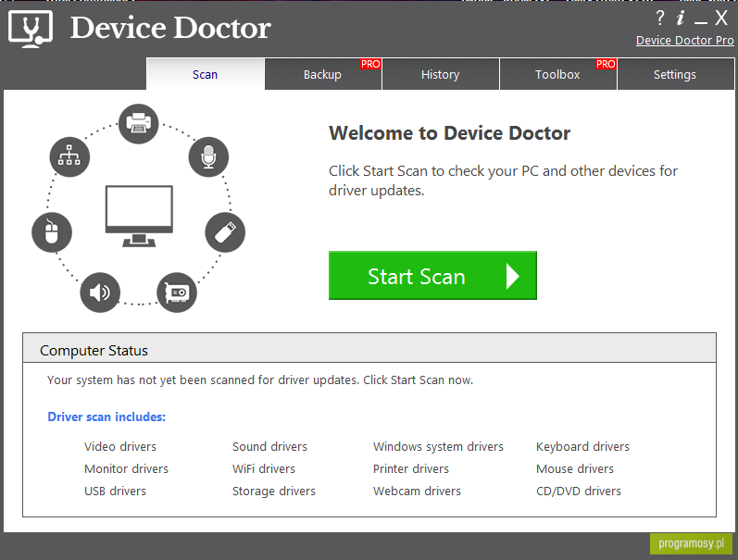Click 'CD/DVD drivers' text
Viewport: 738px width, 560px height.
(579, 491)
